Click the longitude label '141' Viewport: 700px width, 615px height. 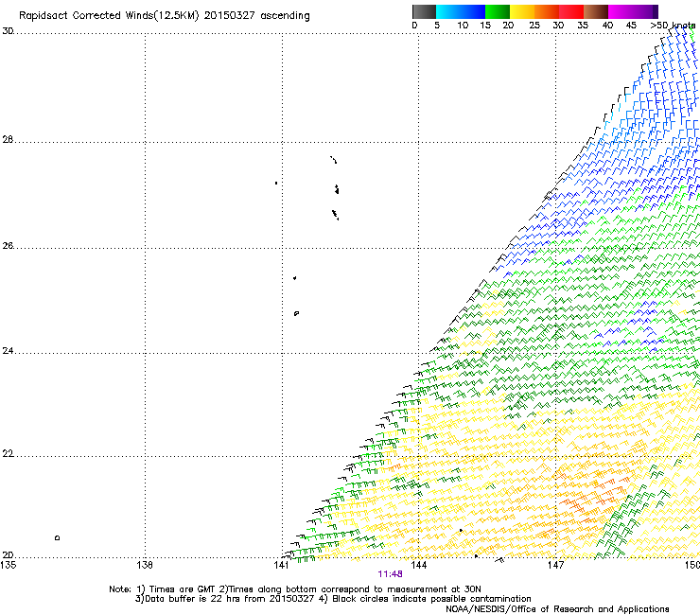click(x=282, y=565)
